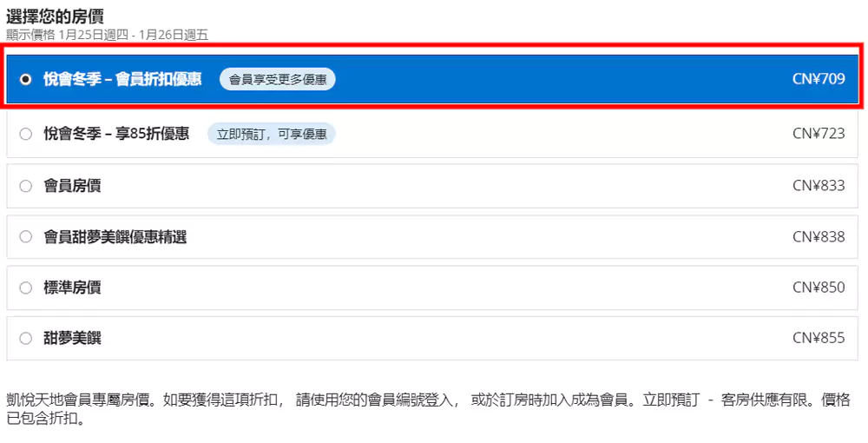
Task: Select the 悅會冬季 – 會員折扣優惠 radio button
Action: tap(25, 79)
